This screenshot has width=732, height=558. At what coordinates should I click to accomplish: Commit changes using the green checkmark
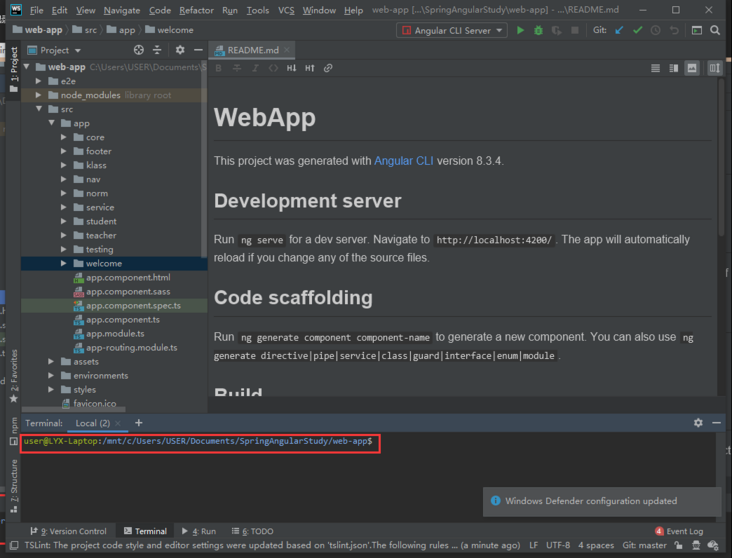click(x=638, y=30)
